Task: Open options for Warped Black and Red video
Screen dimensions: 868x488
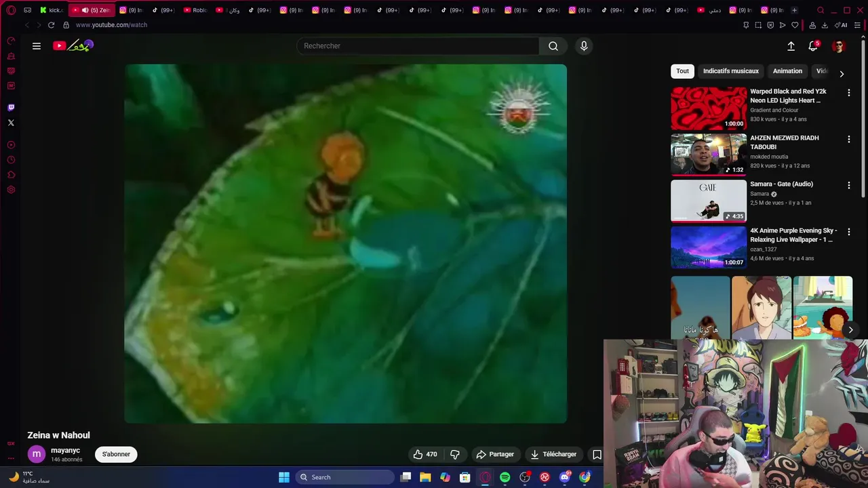Action: pyautogui.click(x=848, y=93)
